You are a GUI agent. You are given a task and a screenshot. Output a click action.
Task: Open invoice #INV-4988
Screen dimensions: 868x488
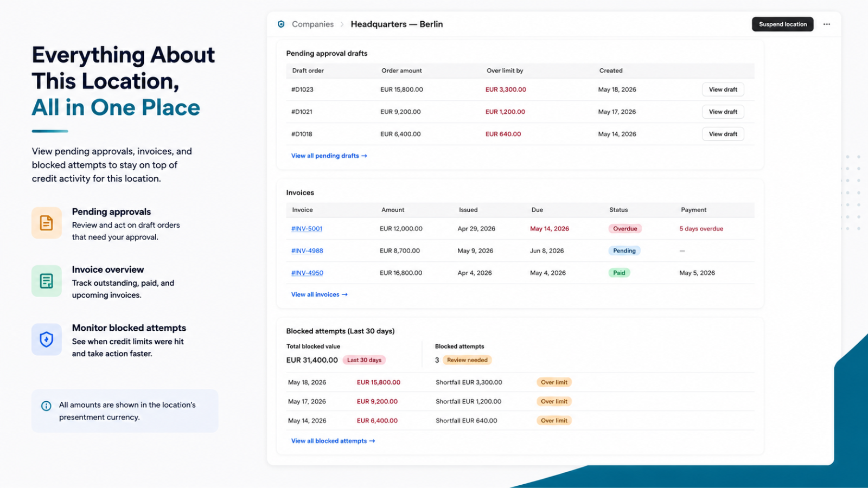pyautogui.click(x=307, y=251)
